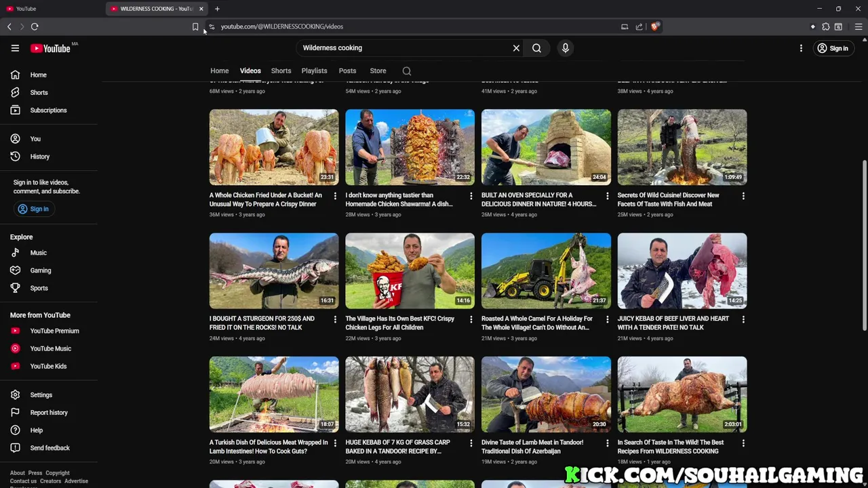This screenshot has height=488, width=868.
Task: Click the top-right Sign in button
Action: click(x=833, y=48)
